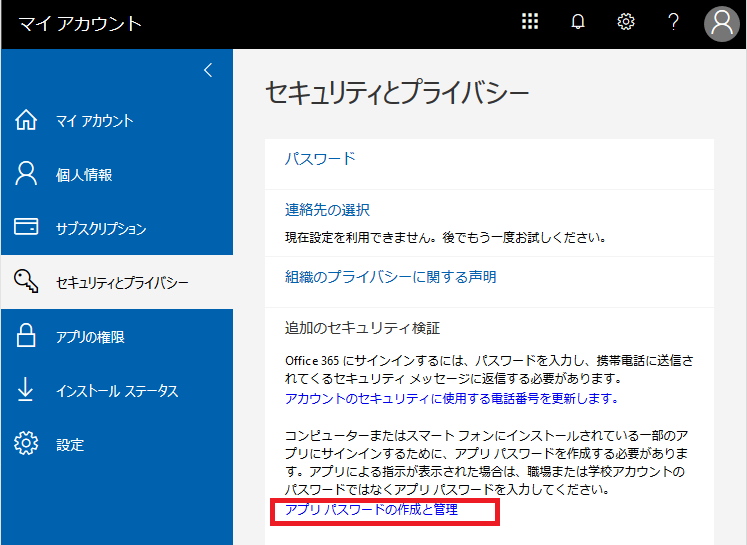
Task: Click the download arrow icon for インストール ステータス
Action: point(26,391)
